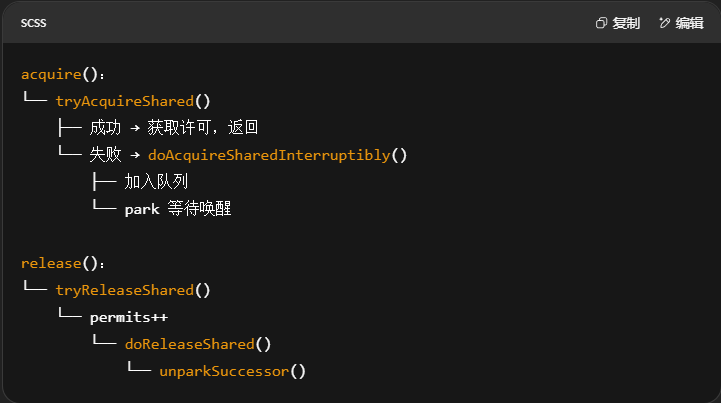Click the 加入队列 tree entry
Image resolution: width=721 pixels, height=403 pixels.
coord(156,182)
